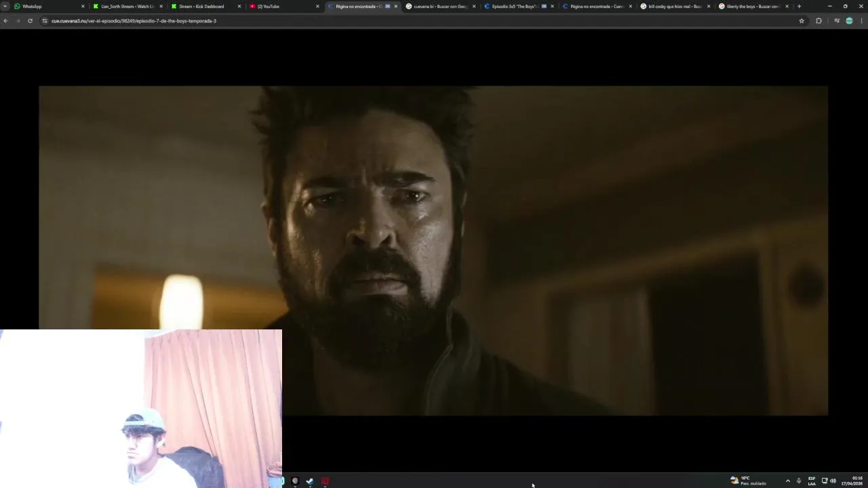Open the Chrome three-dot menu
Image resolution: width=868 pixels, height=488 pixels.
point(861,21)
